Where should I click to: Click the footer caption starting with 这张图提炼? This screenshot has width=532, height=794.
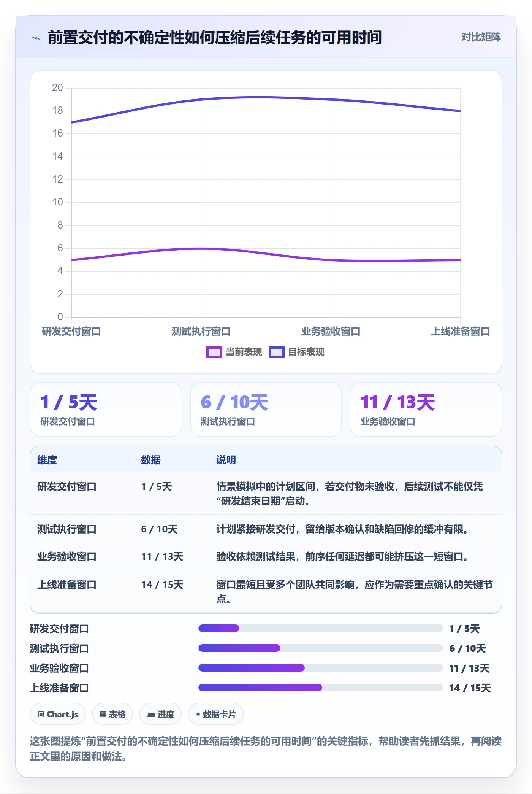coord(266,748)
